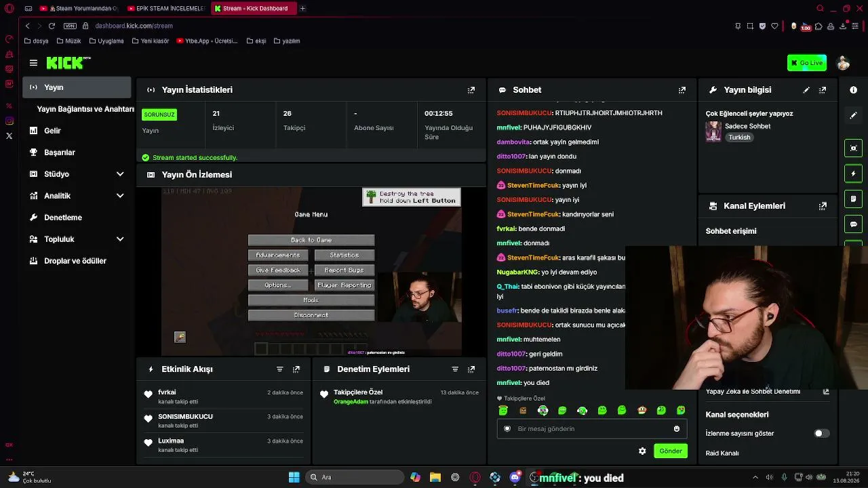Click chat username NugabarKNG
This screenshot has height=488, width=868.
pos(518,272)
